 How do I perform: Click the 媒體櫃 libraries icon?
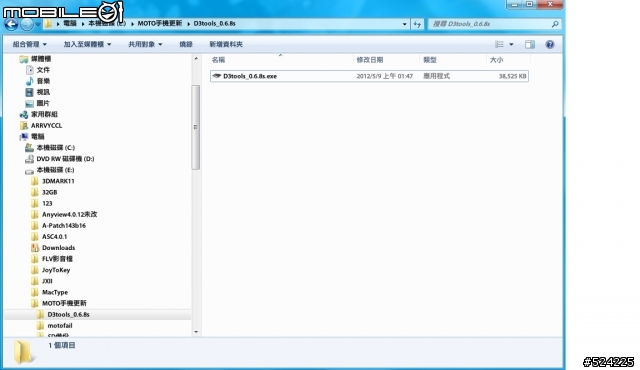(x=24, y=59)
